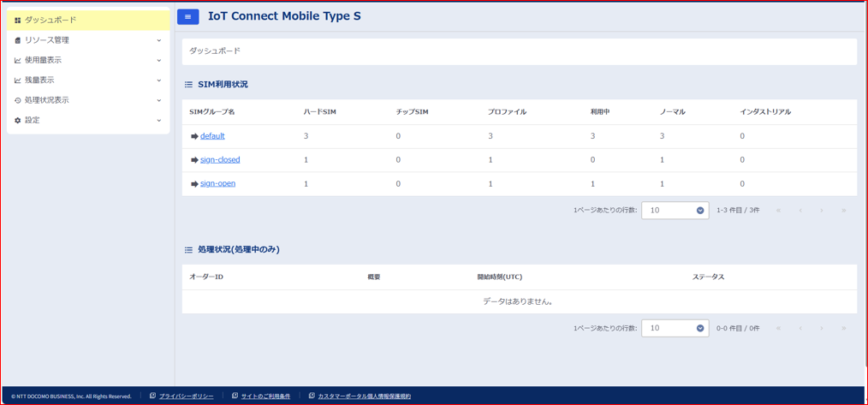Viewport: 868px width, 405px height.
Task: Click external link icon beside プライバシーポリシー
Action: [x=152, y=396]
